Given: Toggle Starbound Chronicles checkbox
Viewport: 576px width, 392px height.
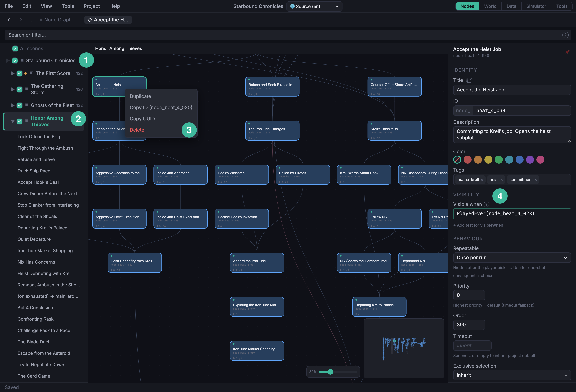Looking at the screenshot, I should (x=15, y=60).
